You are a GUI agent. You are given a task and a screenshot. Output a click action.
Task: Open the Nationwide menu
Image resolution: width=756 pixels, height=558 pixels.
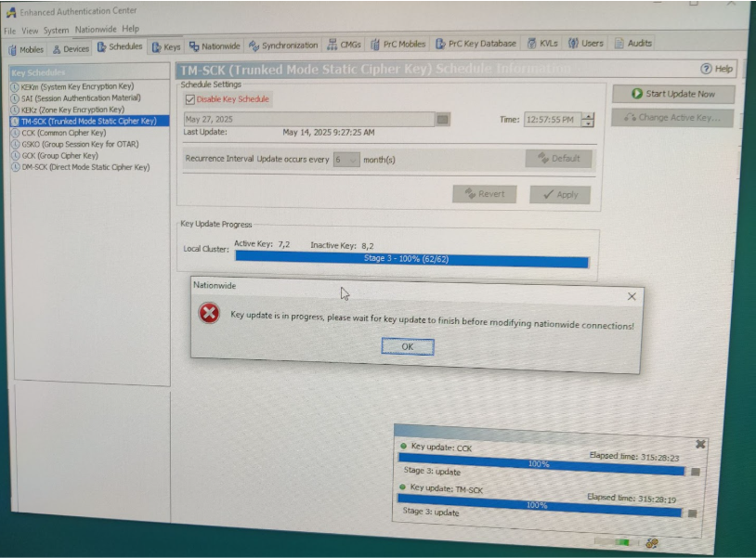(98, 29)
